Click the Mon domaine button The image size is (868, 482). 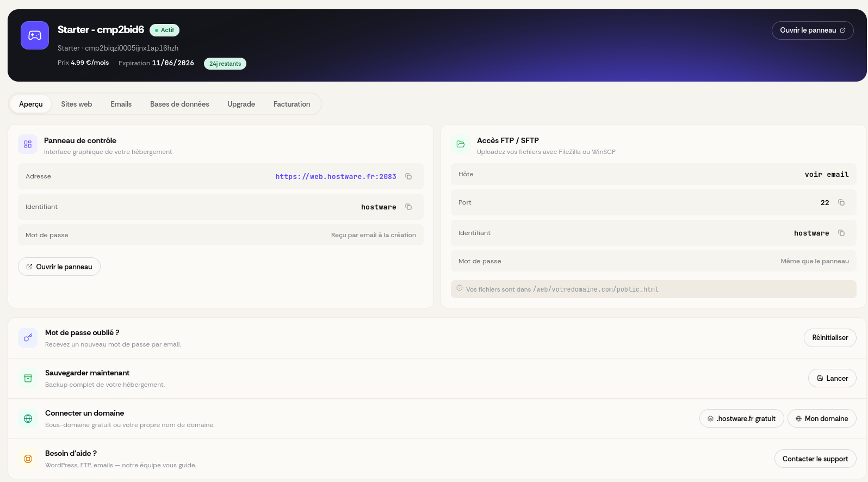[x=822, y=418]
